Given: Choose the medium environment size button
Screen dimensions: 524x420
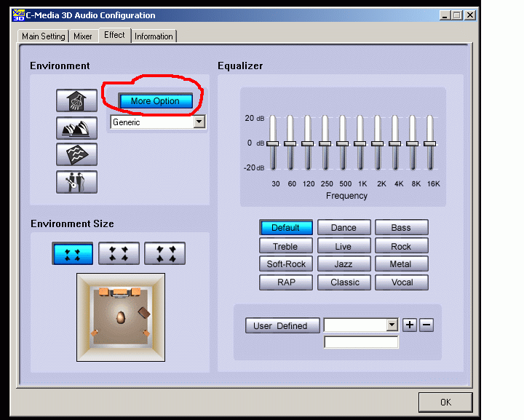Looking at the screenshot, I should coord(119,253).
